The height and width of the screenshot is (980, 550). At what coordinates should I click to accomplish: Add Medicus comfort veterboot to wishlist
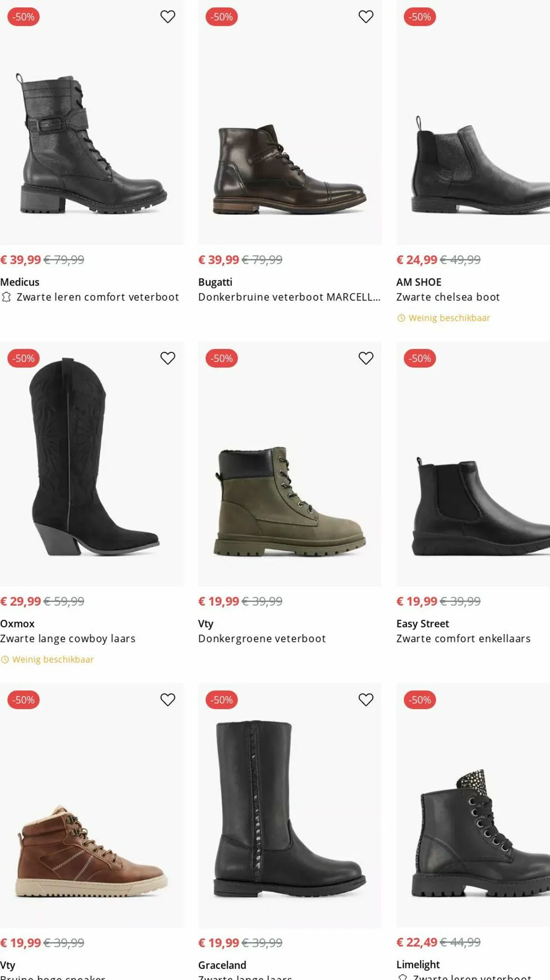click(x=168, y=17)
